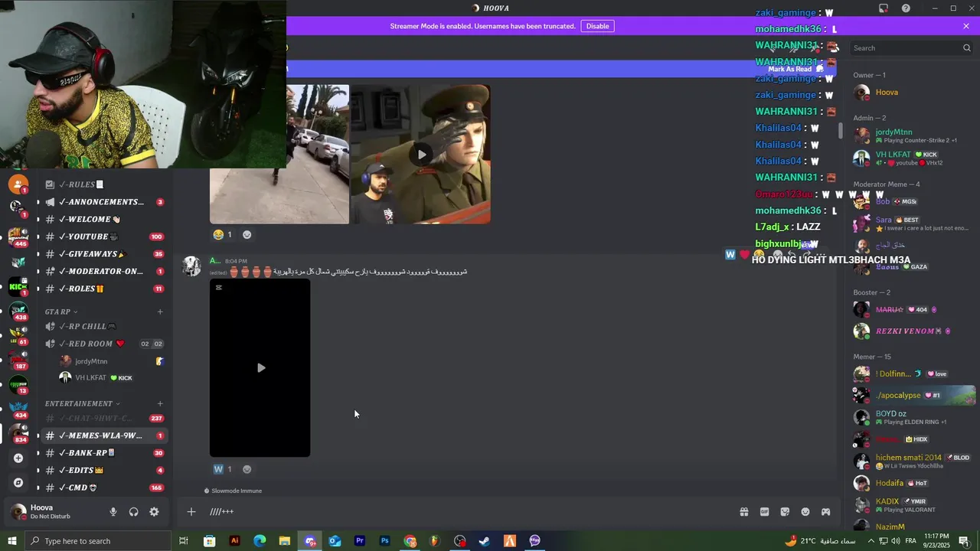Open BOYD oz member profile

pyautogui.click(x=913, y=417)
